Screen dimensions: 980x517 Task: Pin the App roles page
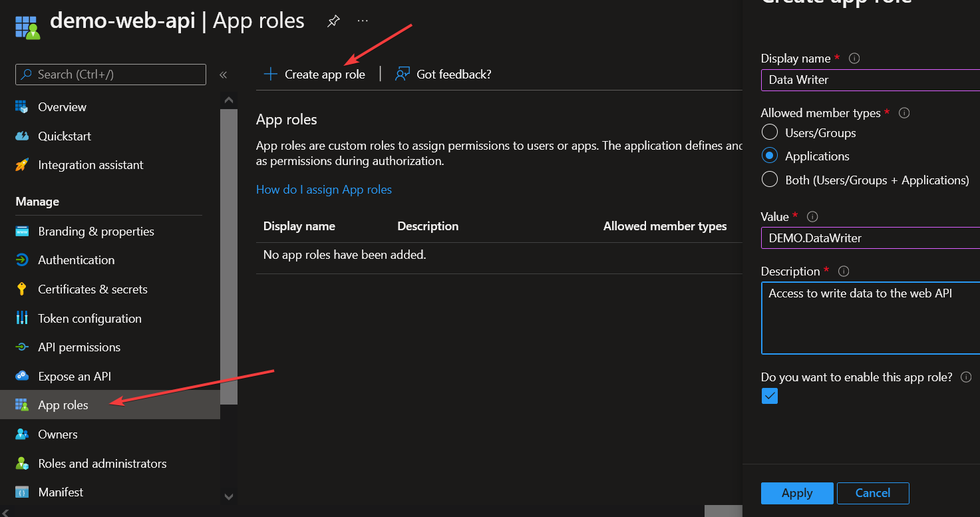tap(333, 21)
